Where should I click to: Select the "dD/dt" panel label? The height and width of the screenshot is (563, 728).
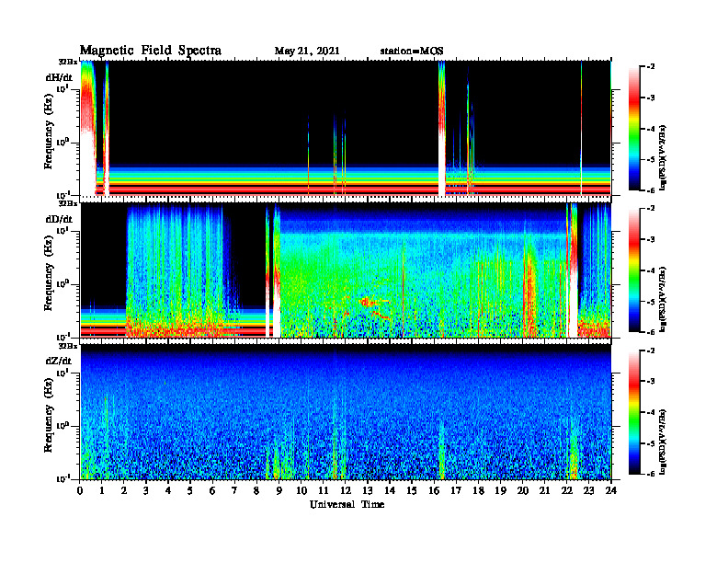(59, 219)
